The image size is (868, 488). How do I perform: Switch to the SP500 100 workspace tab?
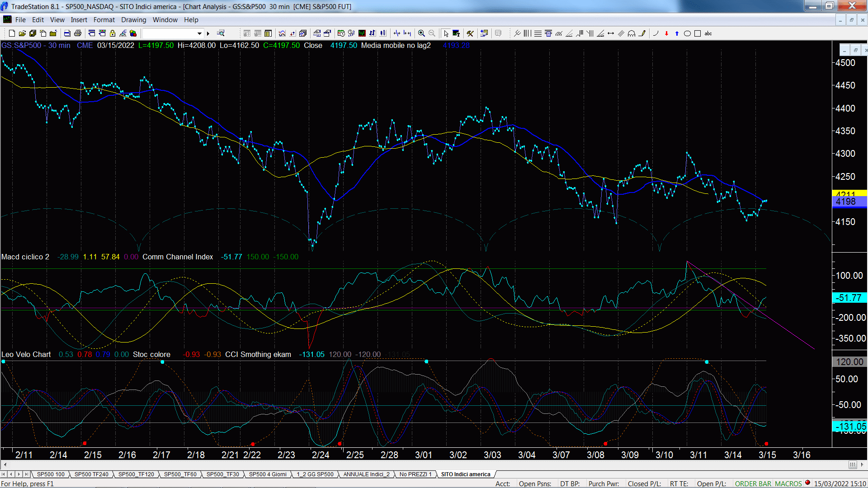tap(51, 474)
